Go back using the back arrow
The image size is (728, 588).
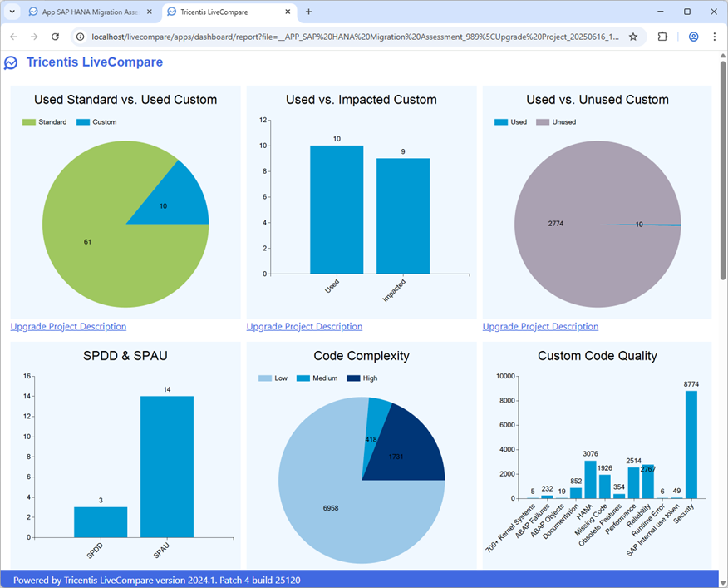click(13, 37)
